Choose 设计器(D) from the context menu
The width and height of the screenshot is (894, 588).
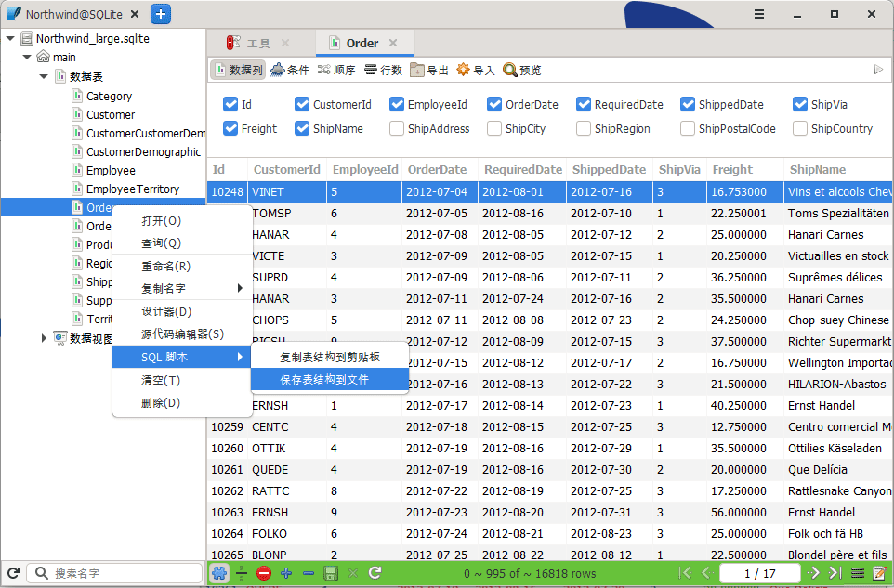point(164,310)
